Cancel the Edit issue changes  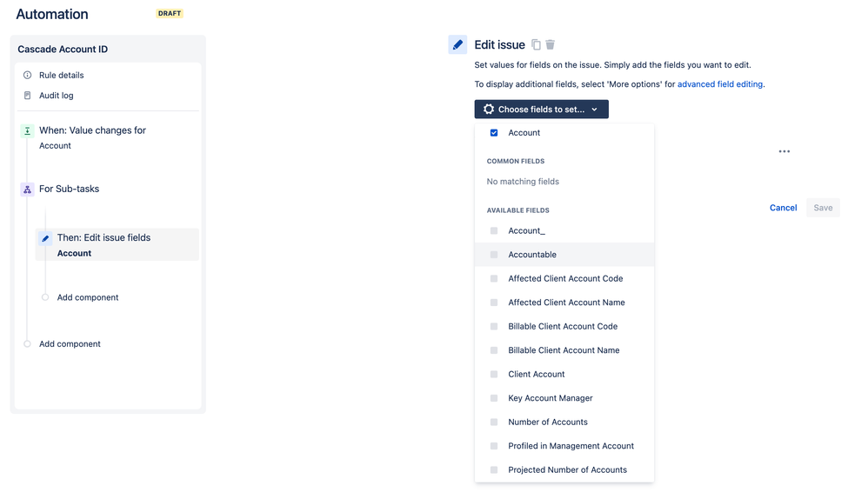[783, 208]
